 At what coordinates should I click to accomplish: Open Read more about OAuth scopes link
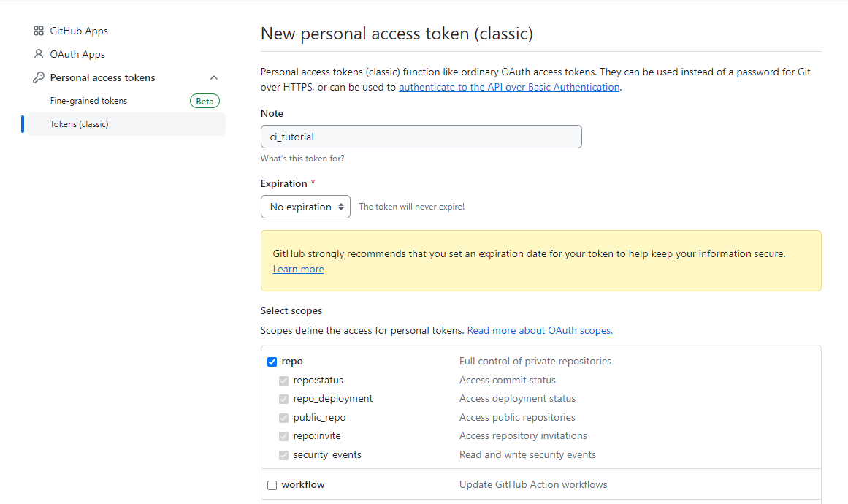[540, 330]
